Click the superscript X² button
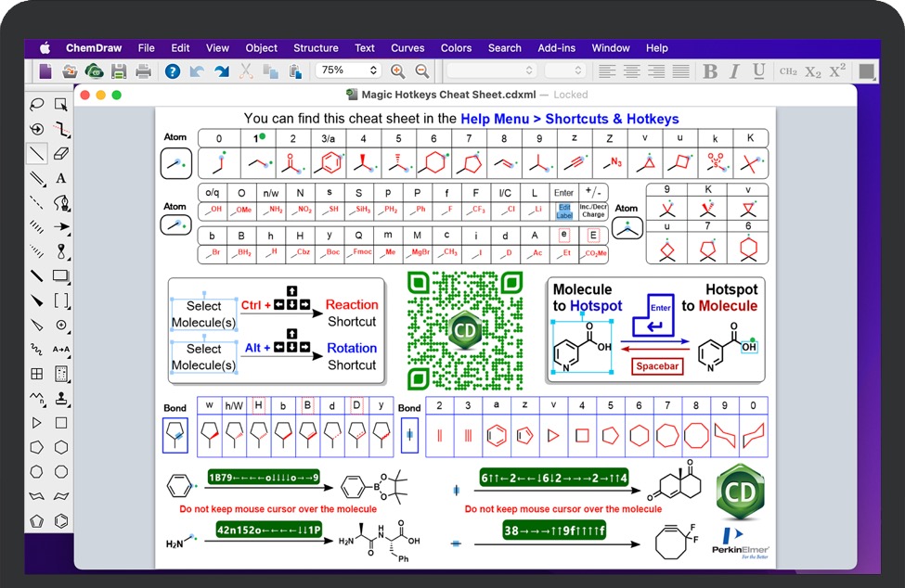The image size is (905, 588). click(837, 71)
